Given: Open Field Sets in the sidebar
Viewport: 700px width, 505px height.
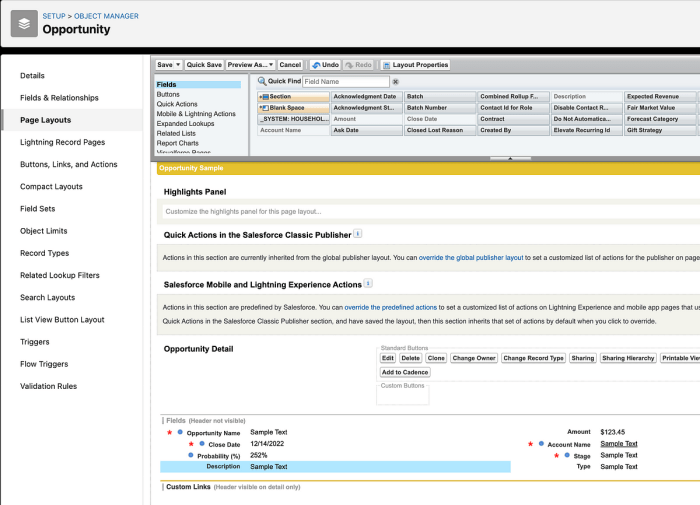Looking at the screenshot, I should [x=38, y=209].
